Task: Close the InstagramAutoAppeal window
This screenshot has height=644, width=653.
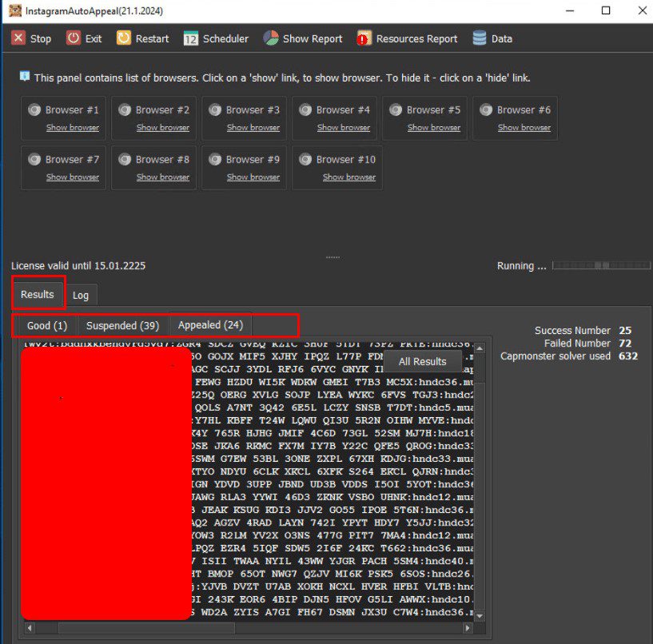Action: tap(643, 10)
